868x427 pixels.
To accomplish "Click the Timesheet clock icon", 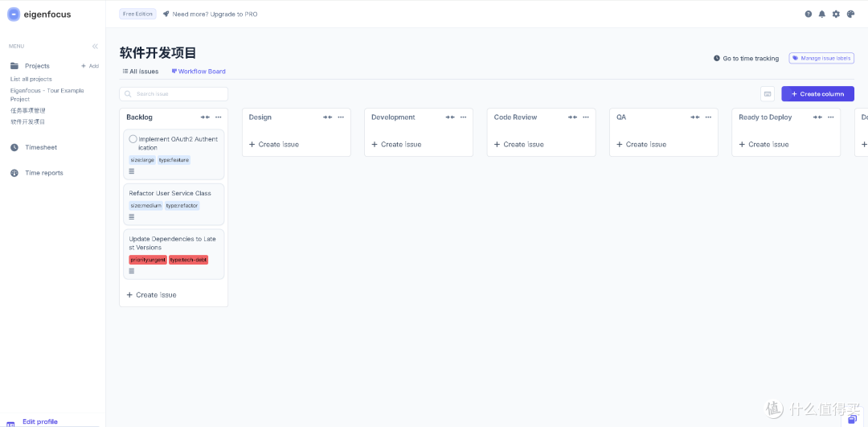I will 14,147.
